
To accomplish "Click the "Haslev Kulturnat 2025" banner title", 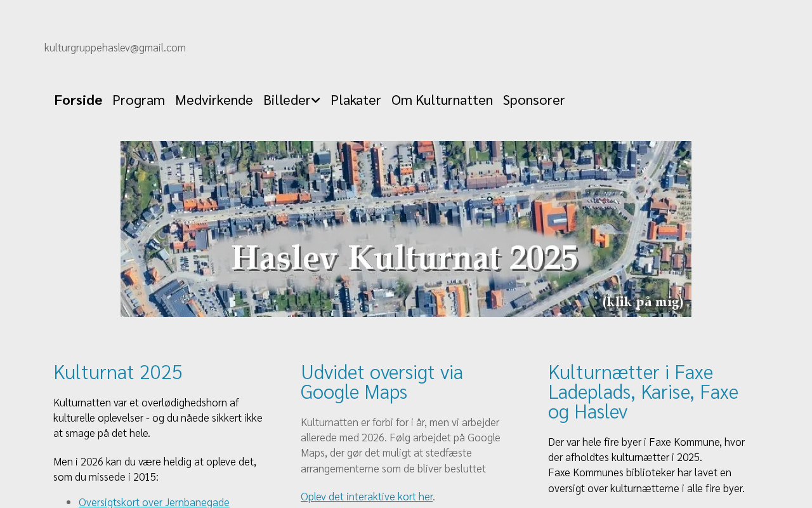I will tap(405, 258).
